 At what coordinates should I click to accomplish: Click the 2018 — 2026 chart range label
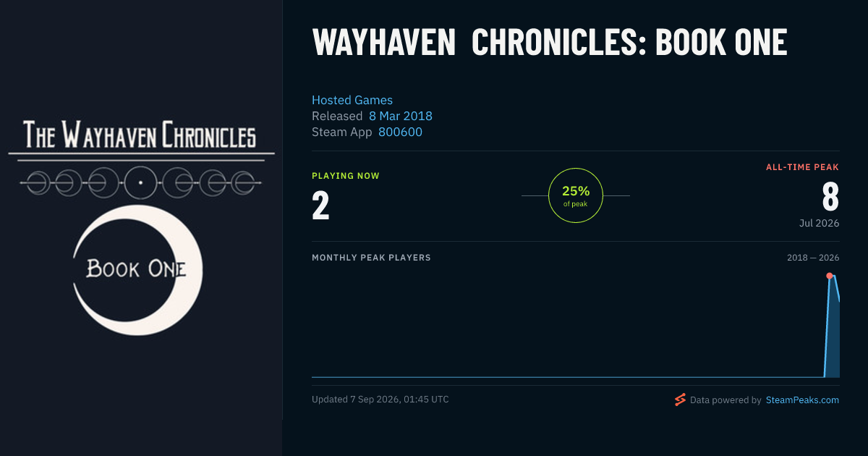(x=813, y=258)
